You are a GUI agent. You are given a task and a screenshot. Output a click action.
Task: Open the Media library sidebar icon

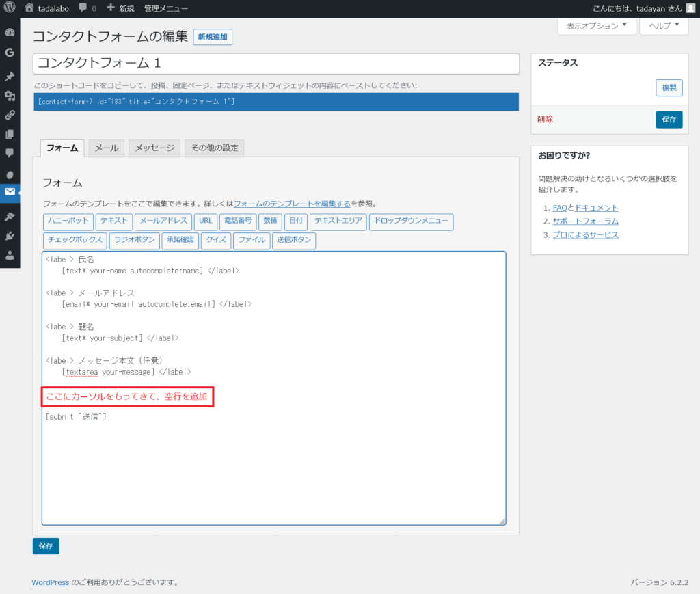pyautogui.click(x=10, y=96)
